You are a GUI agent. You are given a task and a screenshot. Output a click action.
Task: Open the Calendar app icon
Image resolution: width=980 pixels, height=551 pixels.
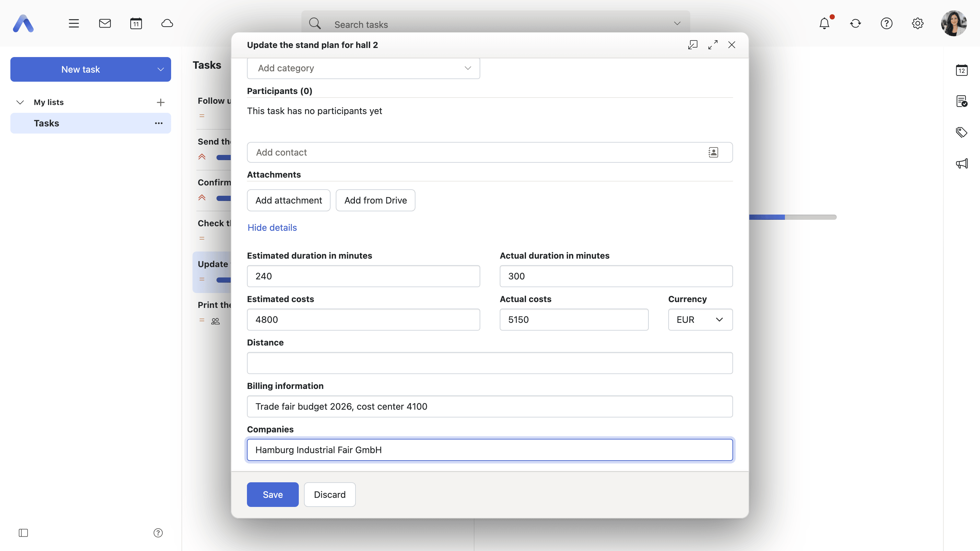pos(136,24)
